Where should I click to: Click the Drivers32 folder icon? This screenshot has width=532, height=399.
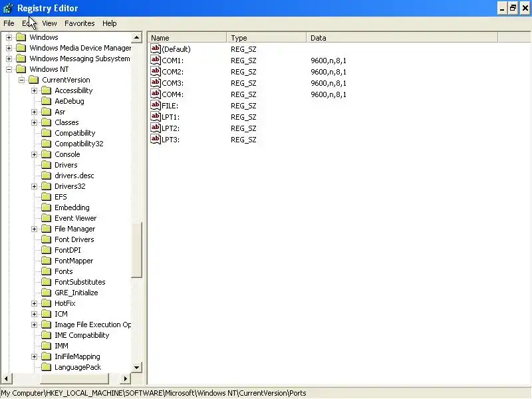[x=46, y=186]
